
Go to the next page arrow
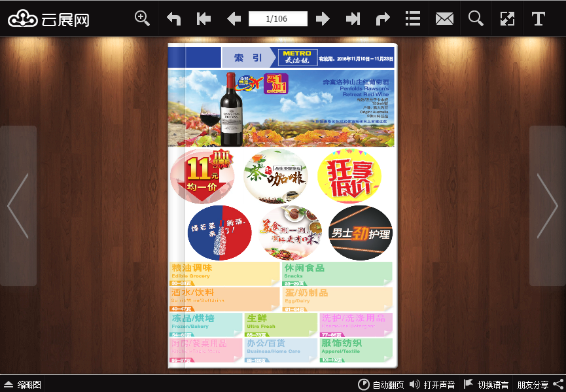click(323, 18)
